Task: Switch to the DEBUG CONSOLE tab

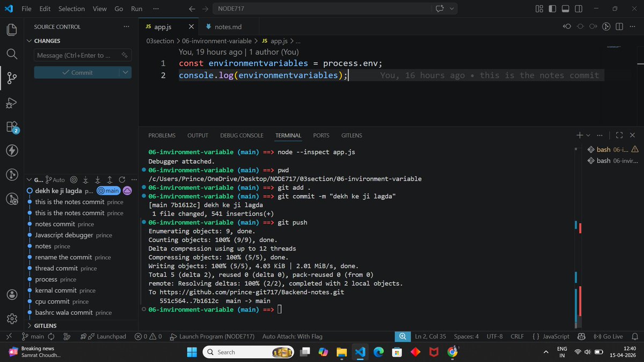Action: [x=241, y=135]
